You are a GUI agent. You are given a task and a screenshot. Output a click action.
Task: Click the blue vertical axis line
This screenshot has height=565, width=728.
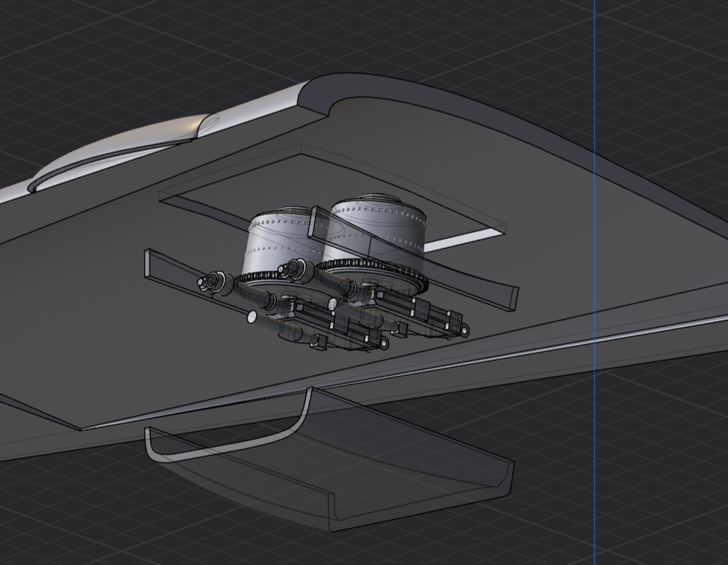point(595,282)
